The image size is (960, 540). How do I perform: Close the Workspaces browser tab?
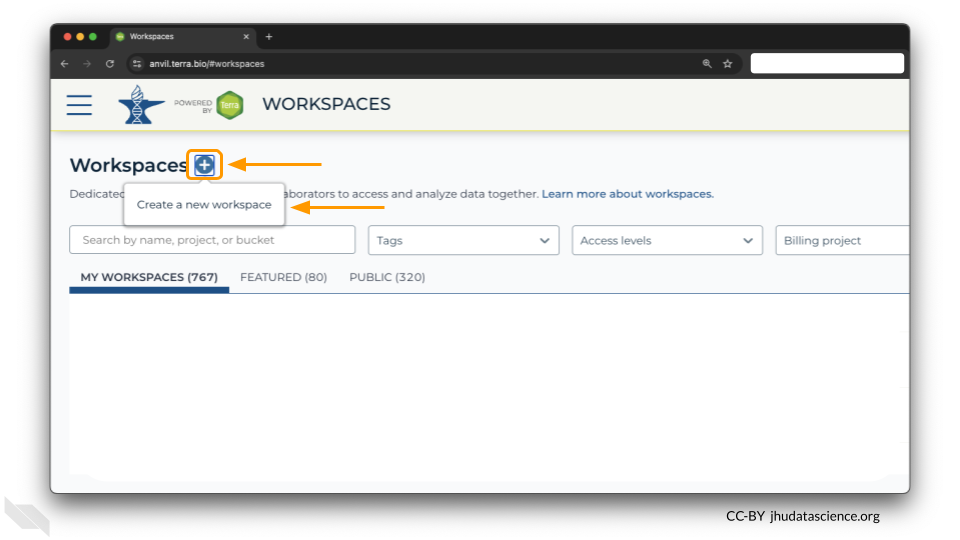tap(246, 37)
